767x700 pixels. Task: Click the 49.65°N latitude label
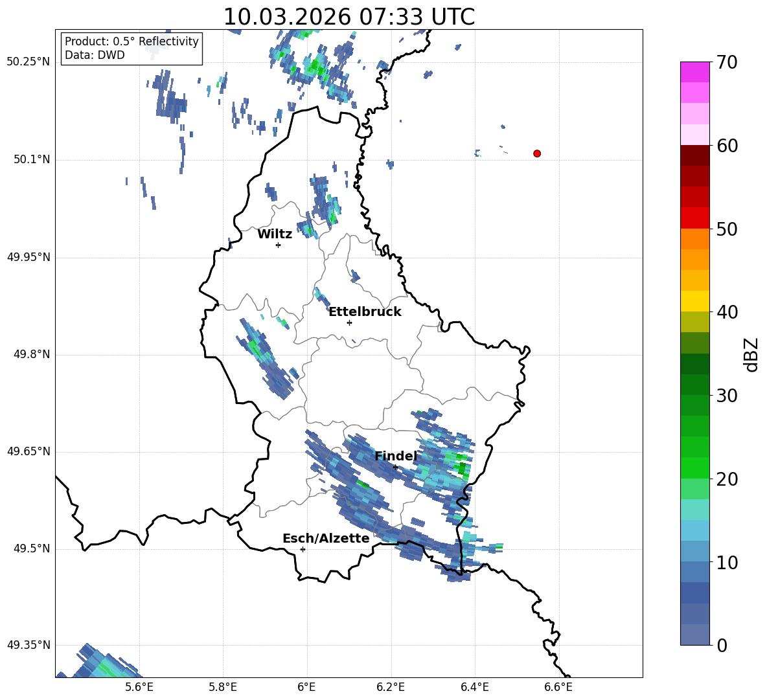(29, 451)
